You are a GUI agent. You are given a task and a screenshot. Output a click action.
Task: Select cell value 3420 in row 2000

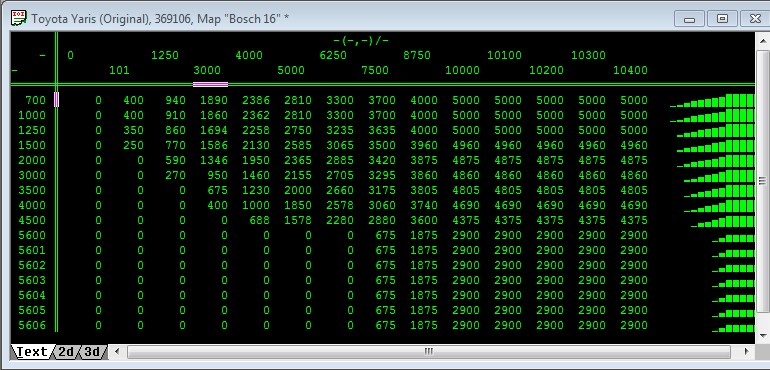(x=382, y=160)
